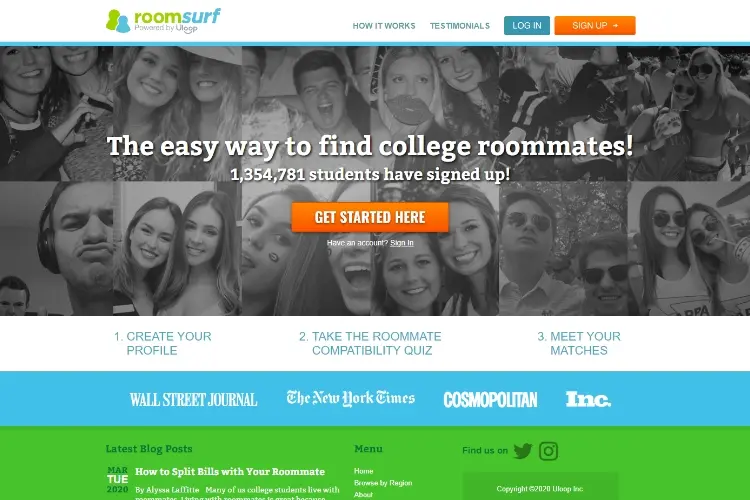The height and width of the screenshot is (500, 750).
Task: Click the Get Started Here button
Action: [370, 217]
